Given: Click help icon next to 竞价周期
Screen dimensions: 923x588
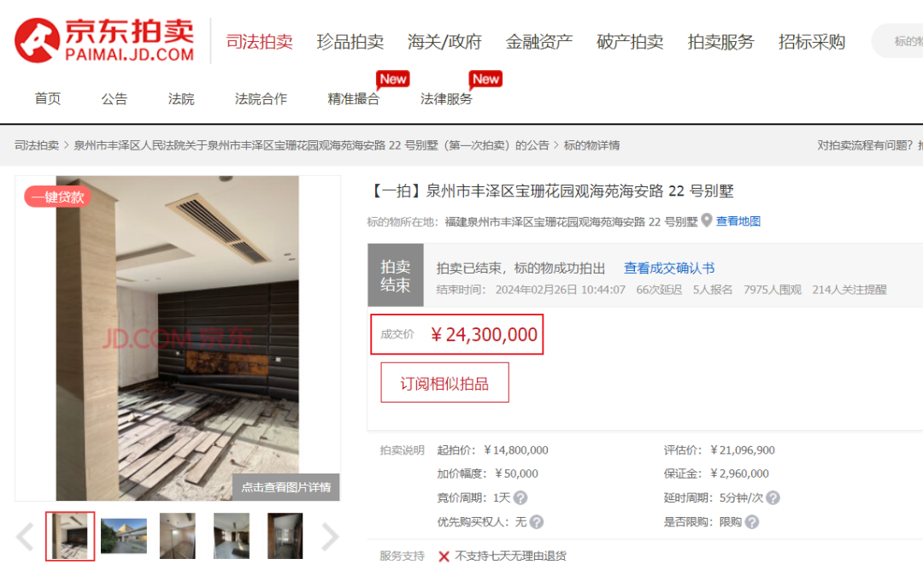Looking at the screenshot, I should (x=520, y=497).
